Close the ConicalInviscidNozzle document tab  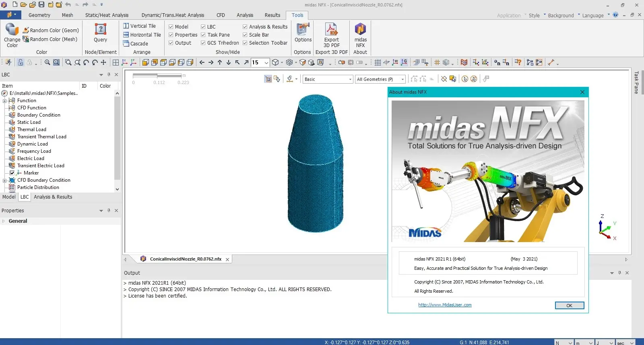click(227, 259)
